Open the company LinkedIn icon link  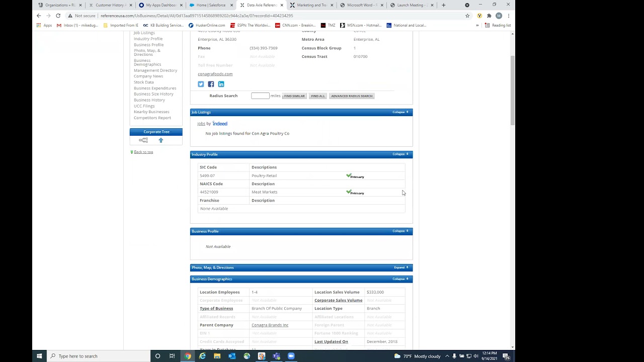click(x=221, y=84)
